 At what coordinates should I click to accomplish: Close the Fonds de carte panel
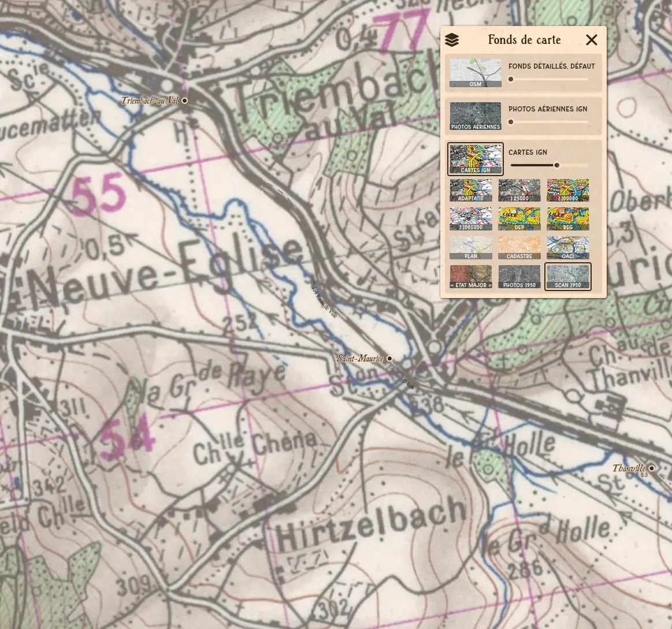[592, 40]
